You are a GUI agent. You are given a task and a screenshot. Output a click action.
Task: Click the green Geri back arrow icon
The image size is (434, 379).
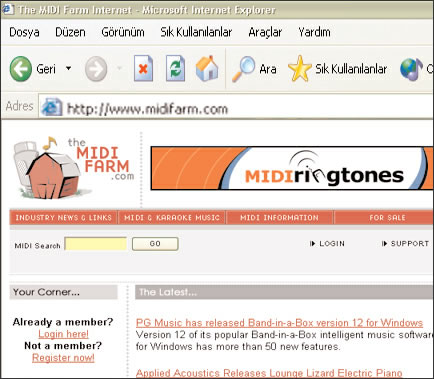tap(21, 69)
